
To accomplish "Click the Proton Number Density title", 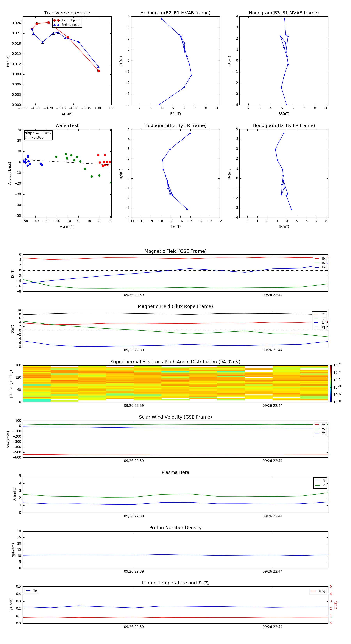I will [x=175, y=528].
